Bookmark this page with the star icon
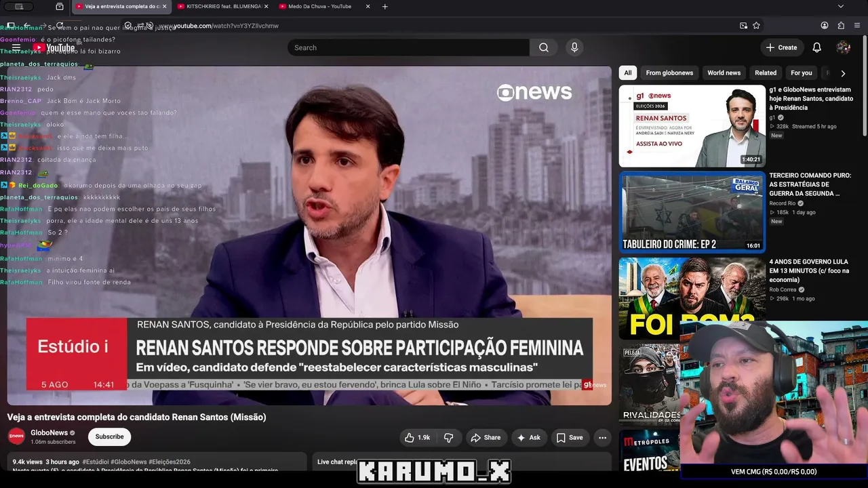The height and width of the screenshot is (488, 868). 756,26
